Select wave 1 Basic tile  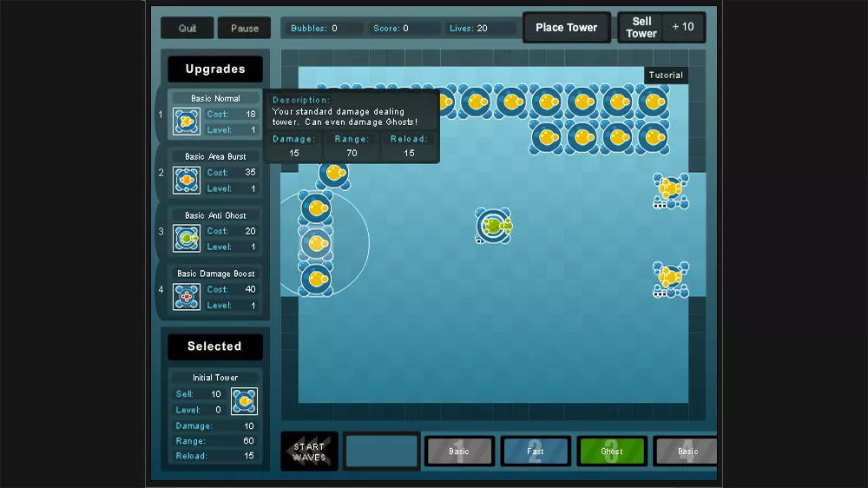click(x=459, y=451)
